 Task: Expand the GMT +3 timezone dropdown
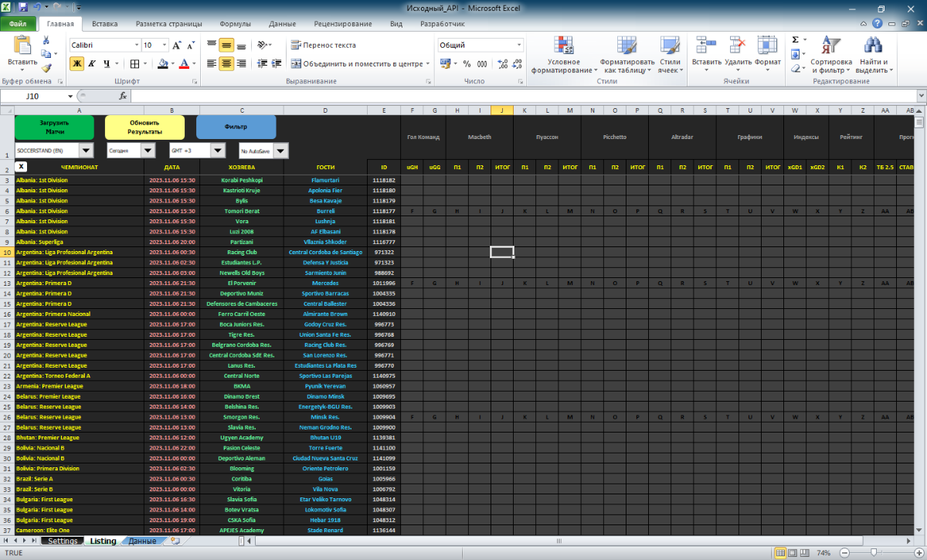[218, 150]
